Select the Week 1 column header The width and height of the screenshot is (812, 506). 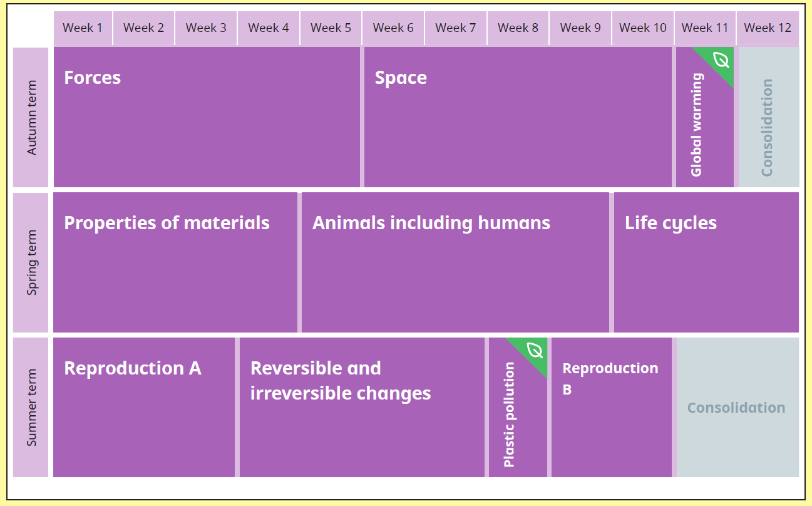pyautogui.click(x=83, y=28)
